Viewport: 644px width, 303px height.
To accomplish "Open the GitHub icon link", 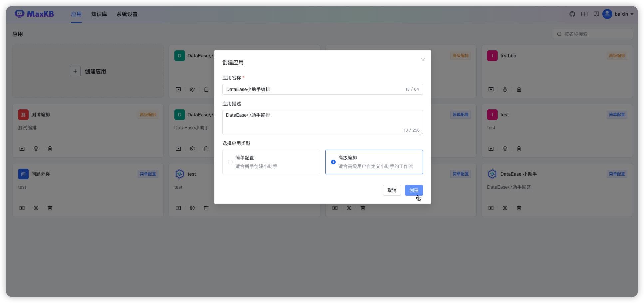I will point(572,14).
